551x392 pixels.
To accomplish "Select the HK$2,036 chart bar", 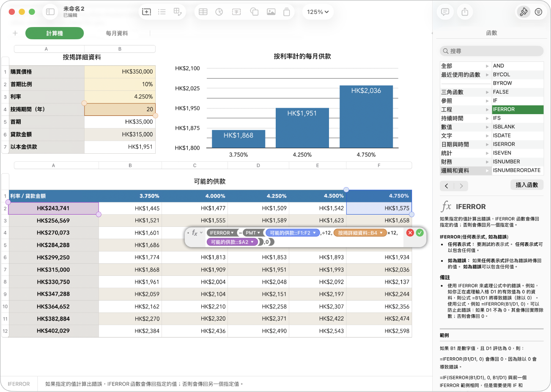I will pos(366,117).
